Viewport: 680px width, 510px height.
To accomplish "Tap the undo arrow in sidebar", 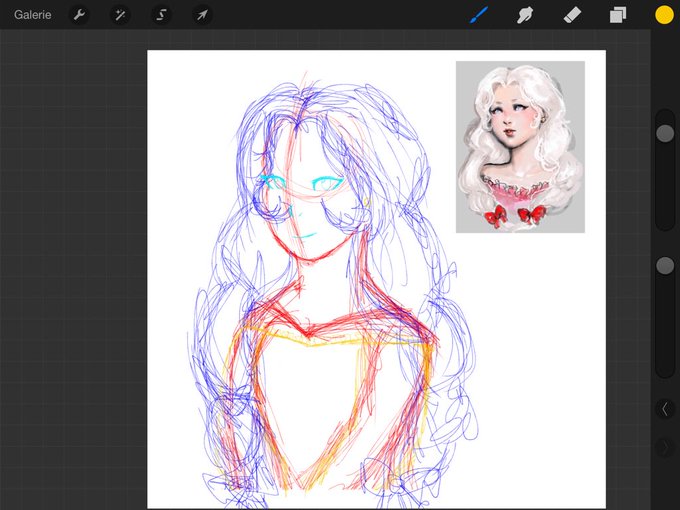I will [x=665, y=409].
